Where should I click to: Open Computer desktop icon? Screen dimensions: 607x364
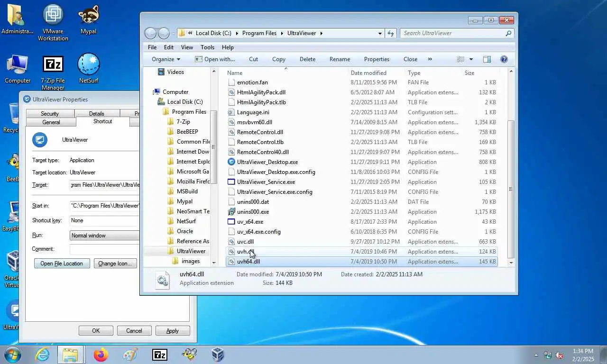(18, 69)
